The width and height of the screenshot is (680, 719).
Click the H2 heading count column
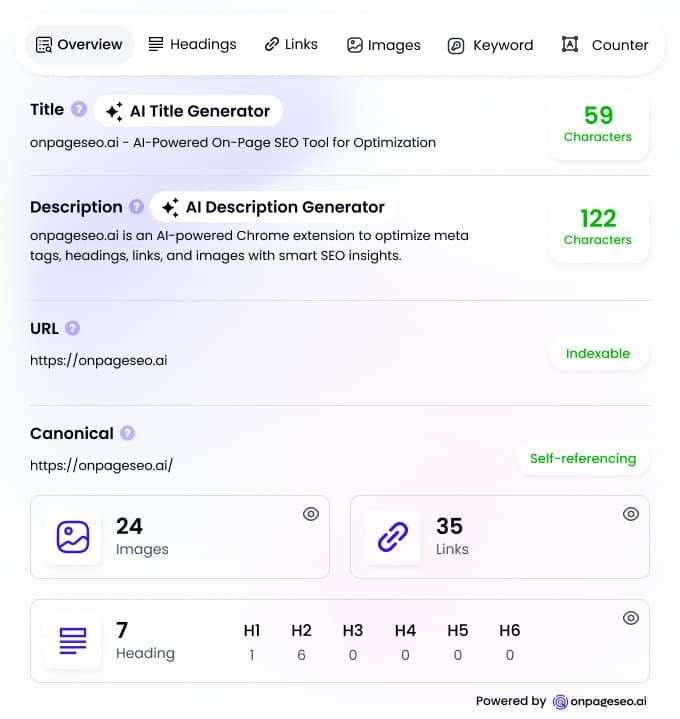tap(301, 642)
